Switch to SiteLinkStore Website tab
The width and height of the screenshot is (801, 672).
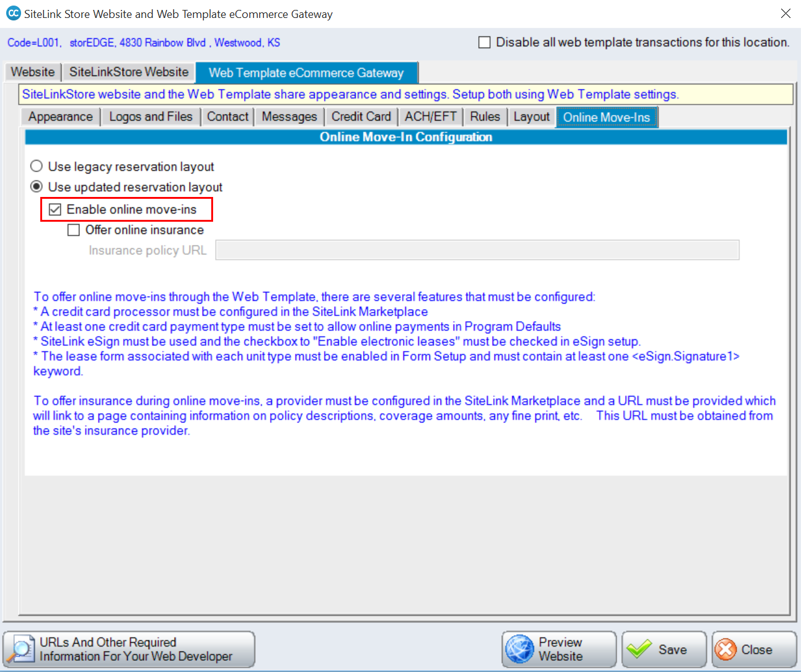(129, 72)
